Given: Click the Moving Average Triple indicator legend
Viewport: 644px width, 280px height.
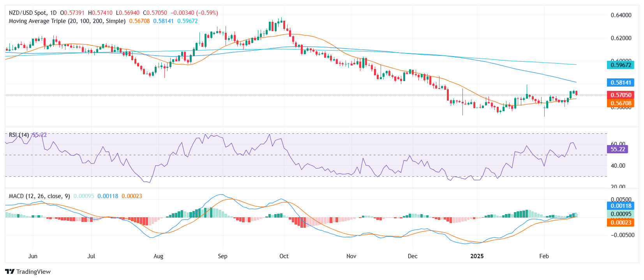Looking at the screenshot, I should tap(67, 21).
